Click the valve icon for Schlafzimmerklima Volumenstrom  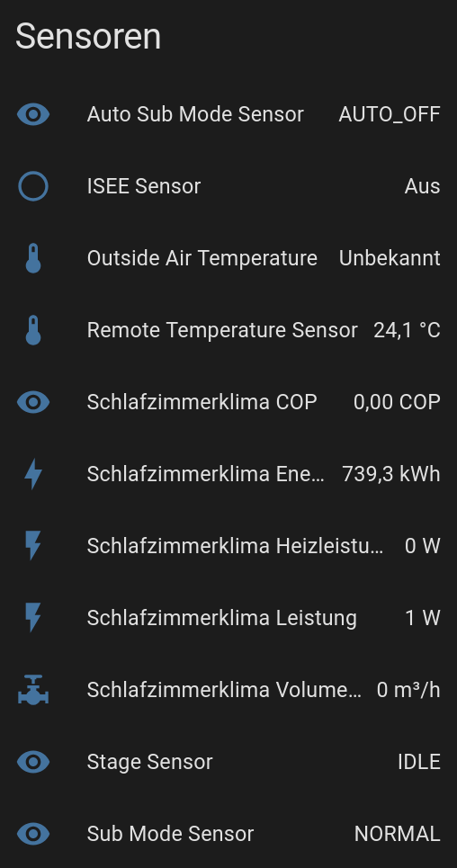[33, 690]
